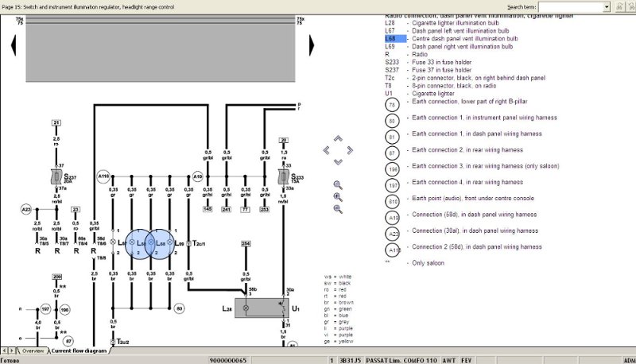Pan the diagram right with the right chevron
This screenshot has height=364, width=636.
[x=350, y=150]
